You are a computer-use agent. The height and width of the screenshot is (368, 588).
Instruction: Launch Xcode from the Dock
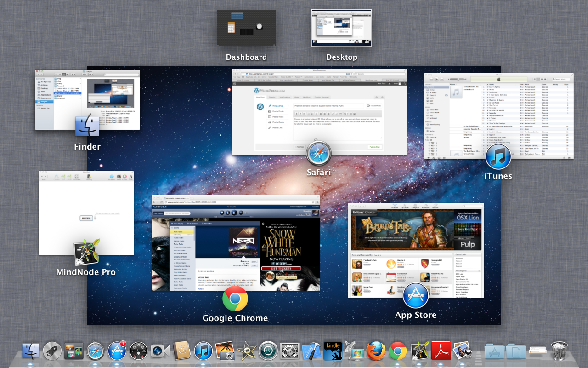pyautogui.click(x=311, y=351)
